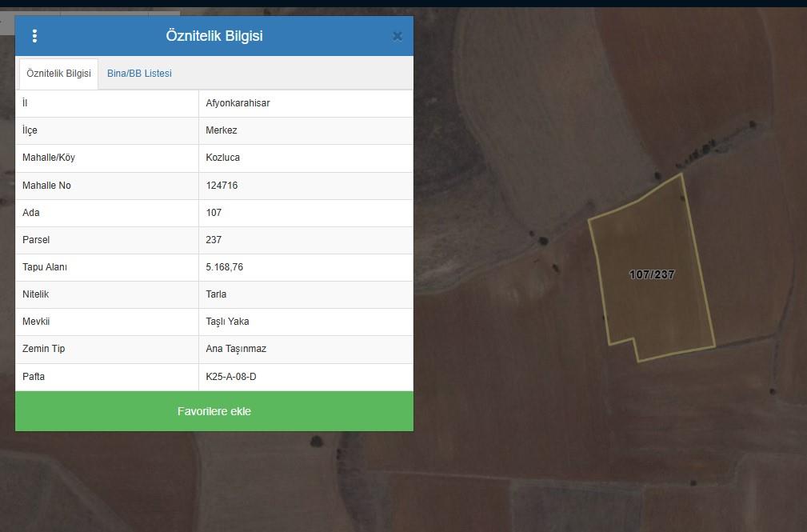Select the Ada value 107 in the table
This screenshot has width=807, height=532.
pyautogui.click(x=214, y=213)
